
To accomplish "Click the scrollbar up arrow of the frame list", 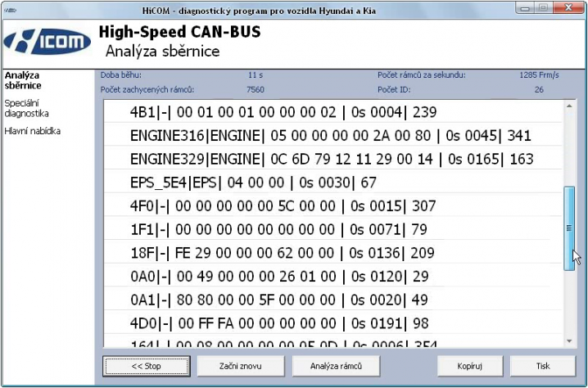I will [x=569, y=107].
